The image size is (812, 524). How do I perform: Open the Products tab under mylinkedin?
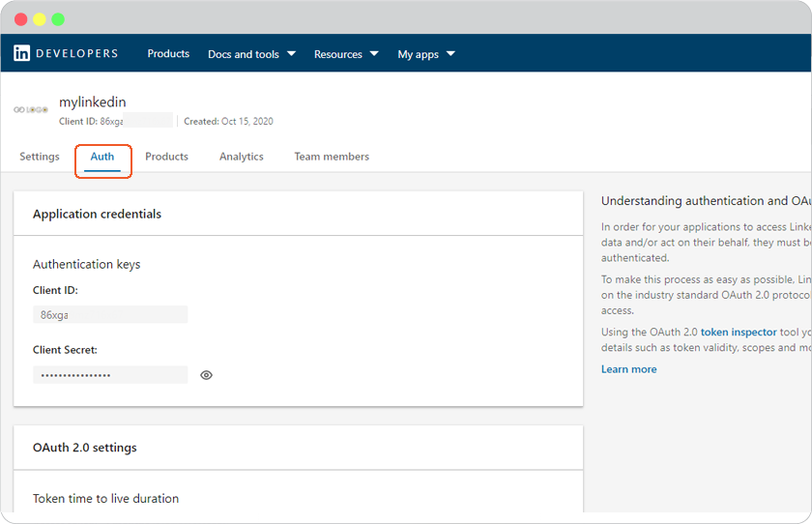pos(166,157)
